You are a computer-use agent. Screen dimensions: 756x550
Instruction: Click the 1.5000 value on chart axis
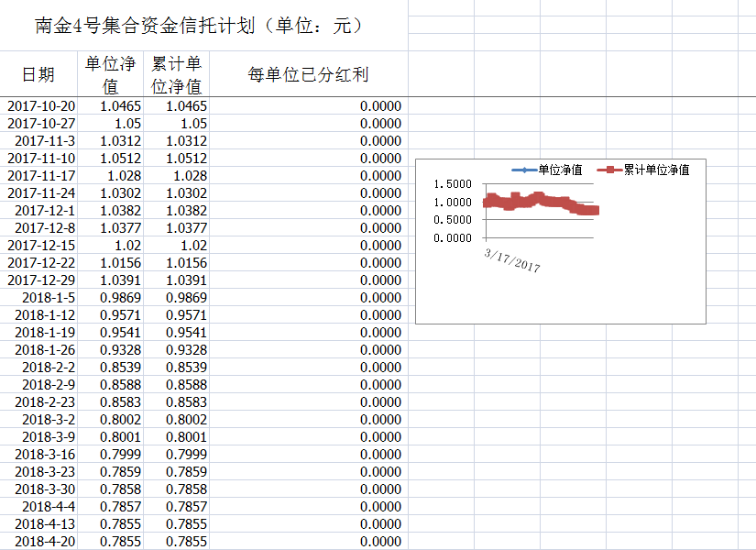coord(452,185)
